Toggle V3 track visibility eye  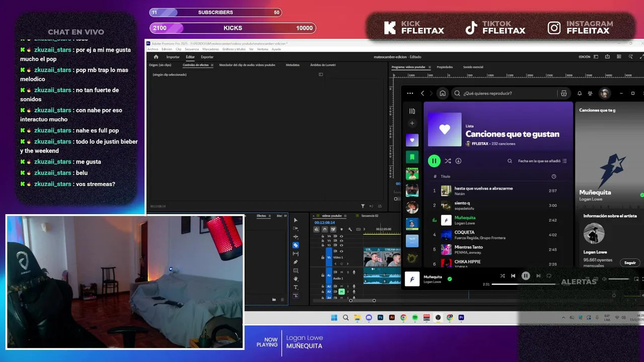341,240
